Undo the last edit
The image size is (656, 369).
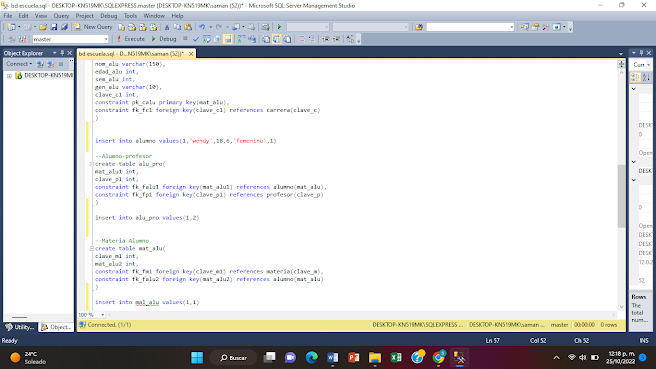click(x=202, y=27)
